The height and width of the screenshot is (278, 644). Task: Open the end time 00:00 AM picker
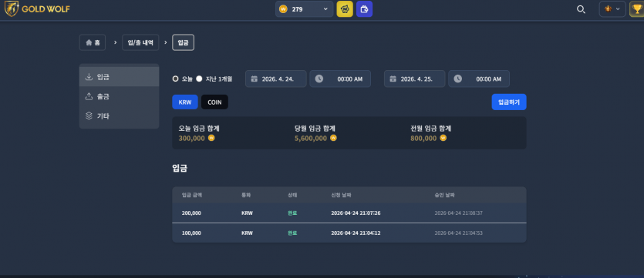[x=479, y=79]
